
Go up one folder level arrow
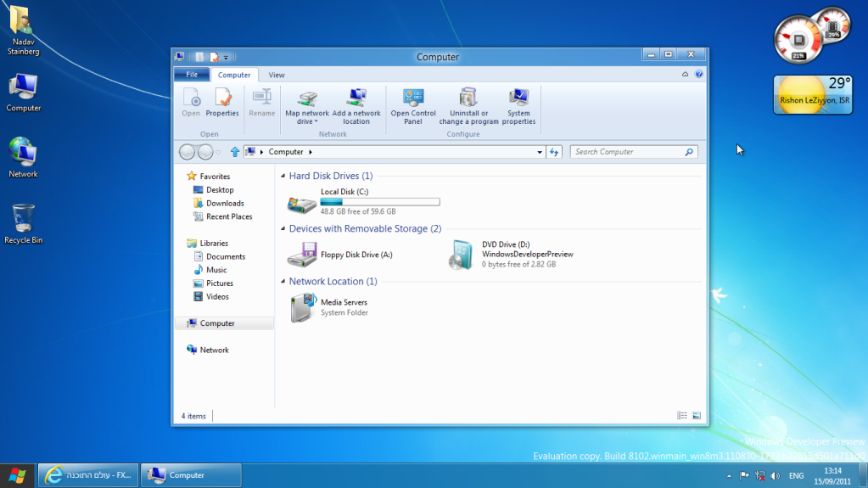click(235, 152)
